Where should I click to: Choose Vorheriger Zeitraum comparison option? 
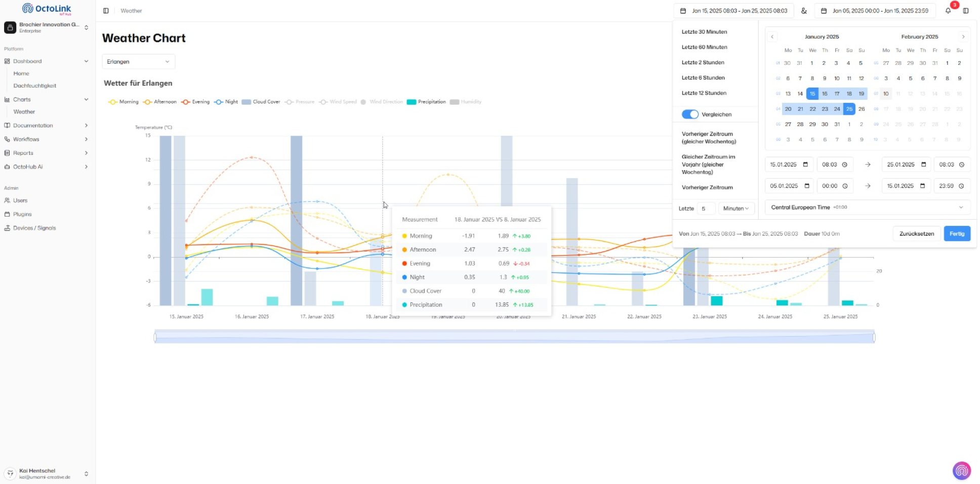pyautogui.click(x=707, y=187)
